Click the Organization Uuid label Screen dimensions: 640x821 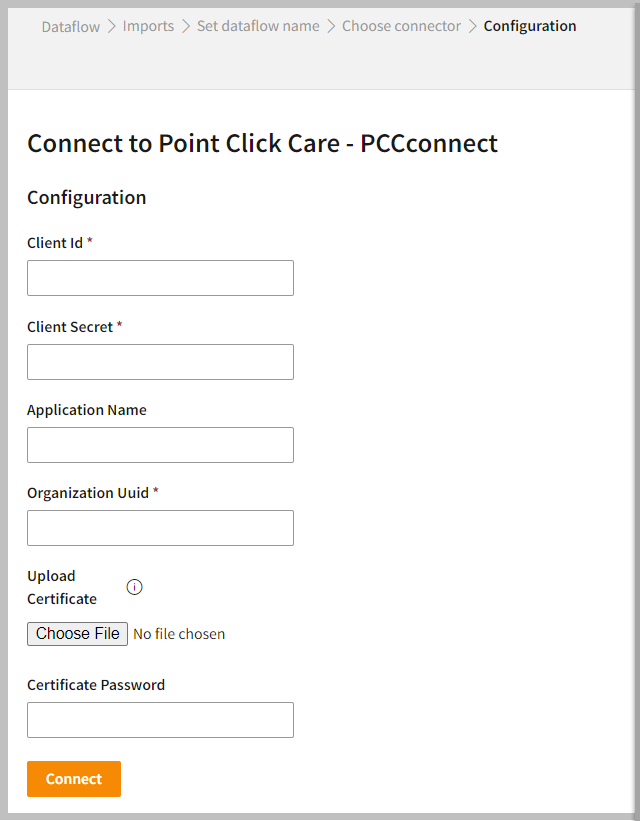pos(88,493)
